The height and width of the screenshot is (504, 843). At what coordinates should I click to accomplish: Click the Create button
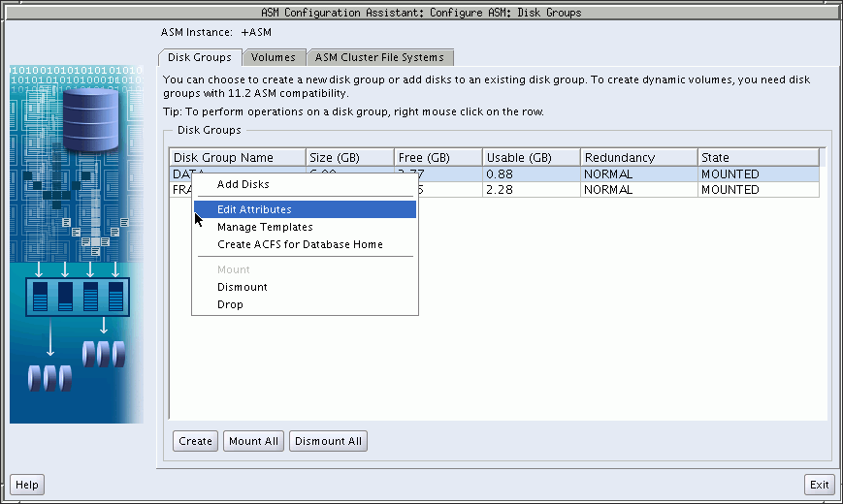click(195, 441)
